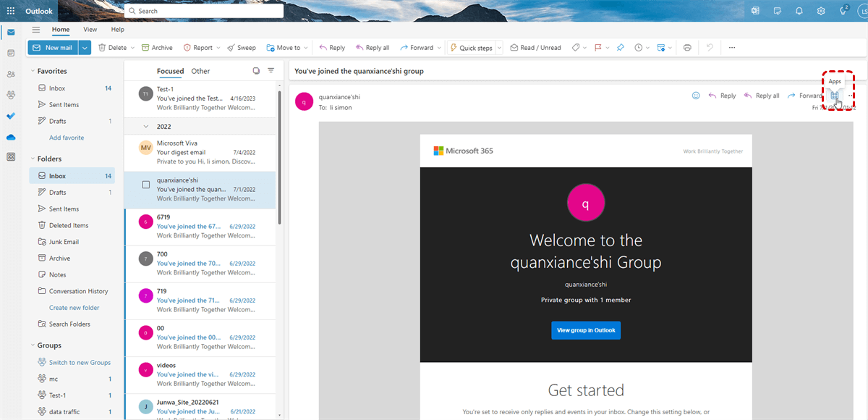Click View group in Outlook button

(x=586, y=330)
